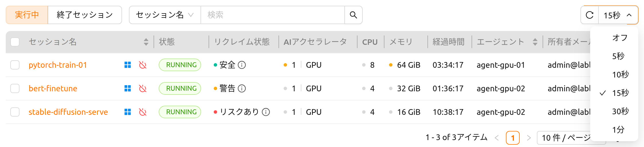Click the terminate icon for pytorch-train-01

coord(143,65)
